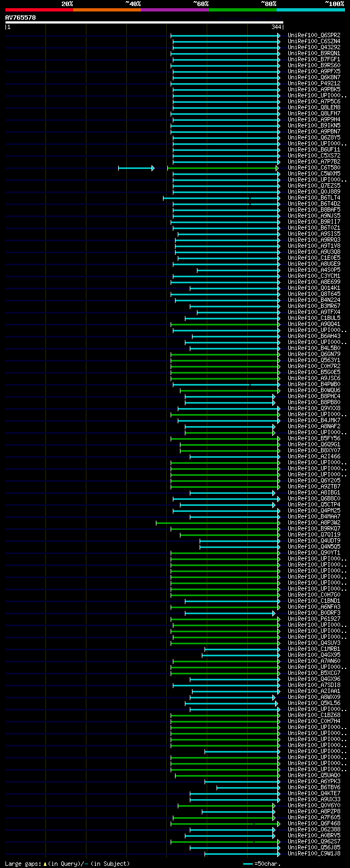Screen dimensions: 350x868
Task: Click label UniRef100_A7SDI8
Action: tap(314, 685)
